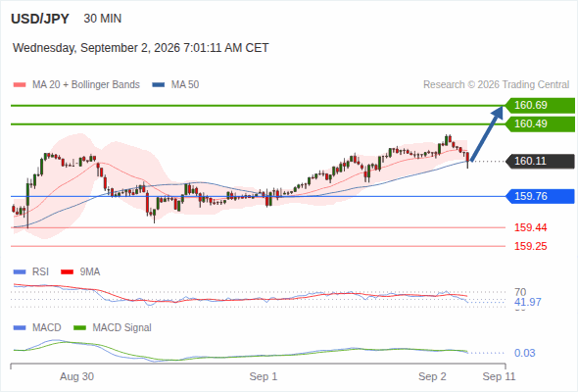Viewport: 578px width, 392px height.
Task: Click the MACD Signal green swatch
Action: point(80,328)
